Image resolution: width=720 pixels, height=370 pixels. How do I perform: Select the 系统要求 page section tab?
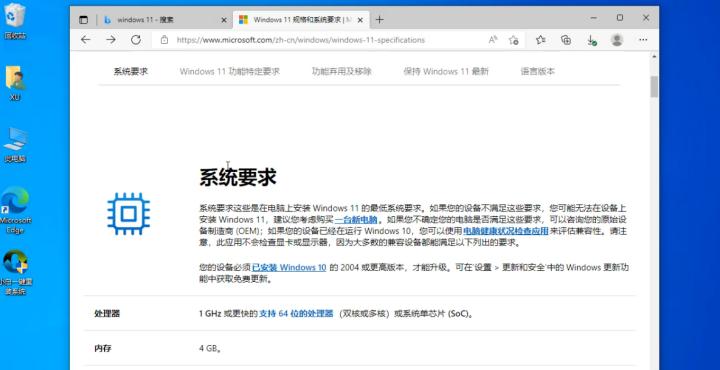point(131,72)
